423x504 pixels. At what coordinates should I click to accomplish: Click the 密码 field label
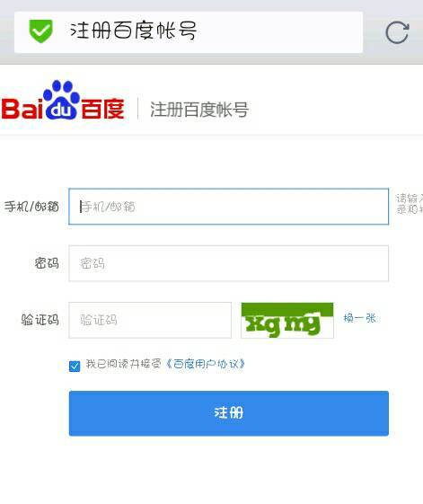[47, 263]
